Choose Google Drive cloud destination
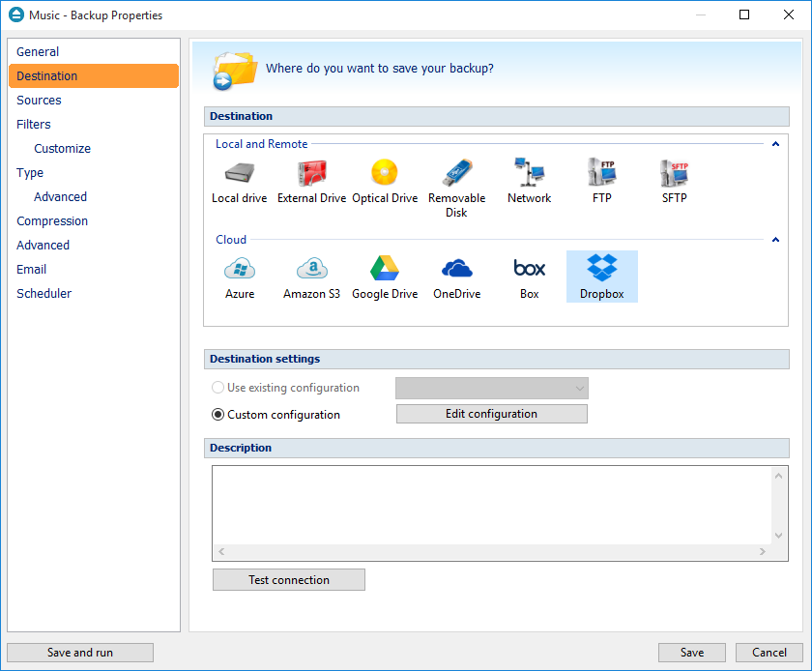The image size is (812, 671). 385,277
